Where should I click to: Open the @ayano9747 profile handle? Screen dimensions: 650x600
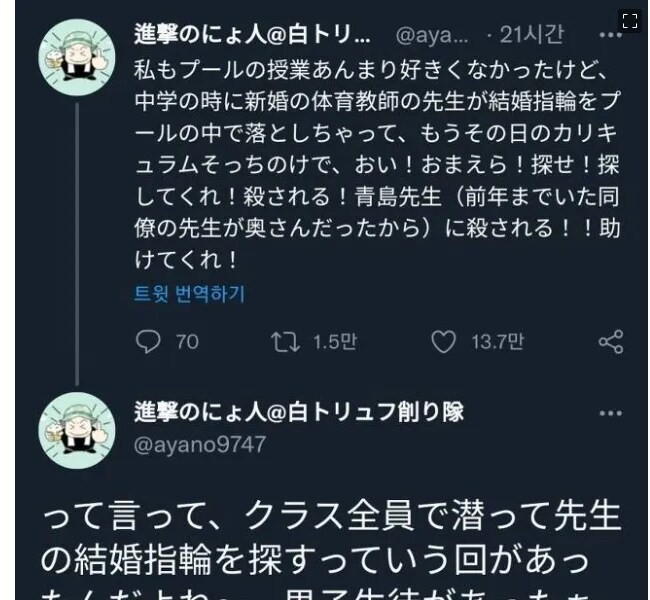pyautogui.click(x=200, y=444)
